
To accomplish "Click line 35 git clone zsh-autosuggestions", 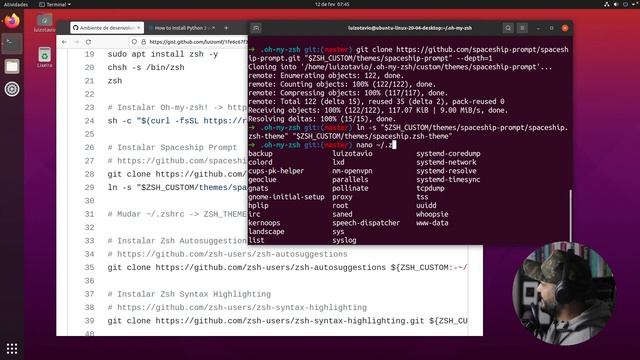I will coord(287,267).
